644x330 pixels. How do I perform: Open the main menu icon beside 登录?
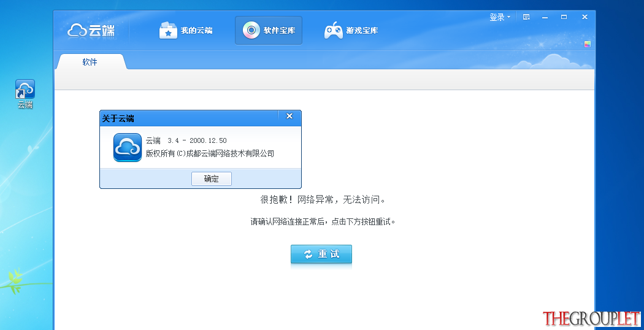(526, 17)
